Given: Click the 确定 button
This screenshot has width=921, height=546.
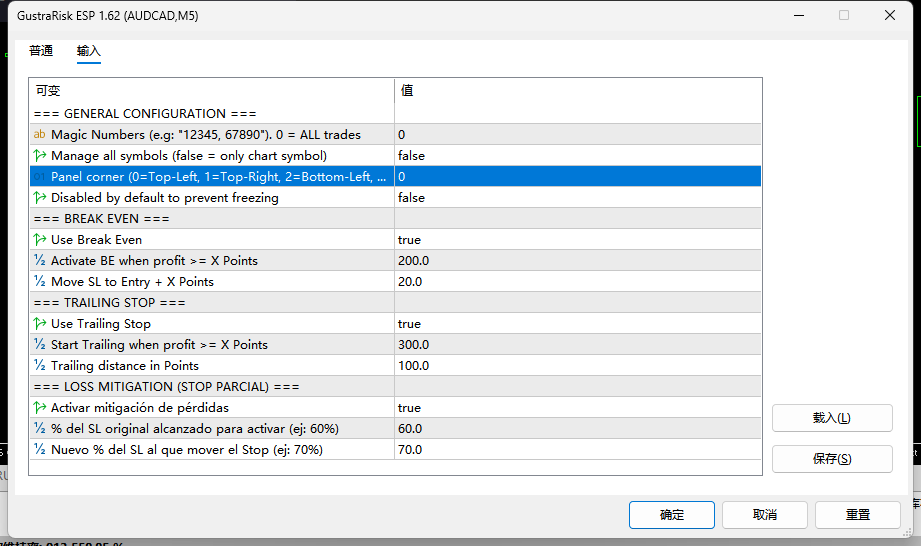Looking at the screenshot, I should 671,515.
